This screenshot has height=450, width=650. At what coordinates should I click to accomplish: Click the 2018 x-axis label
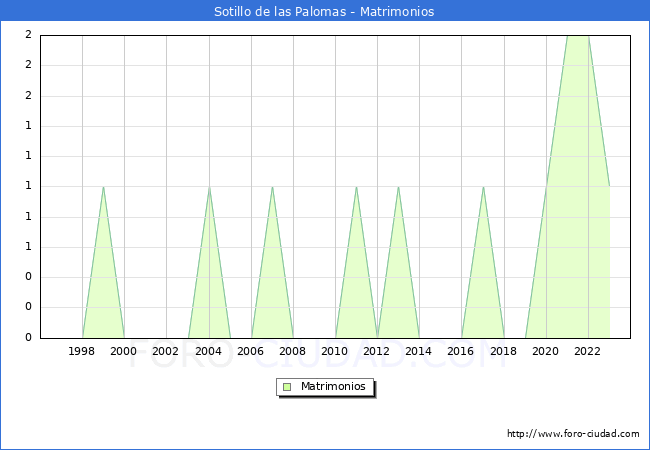pos(504,351)
